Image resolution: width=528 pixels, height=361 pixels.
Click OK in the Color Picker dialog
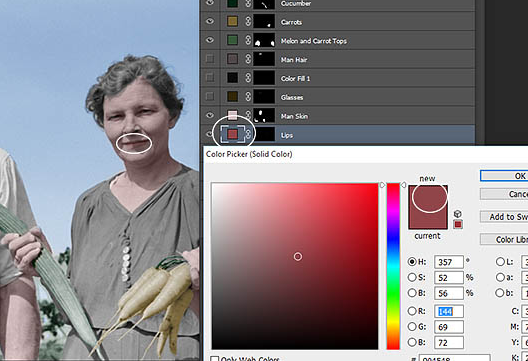(504, 175)
